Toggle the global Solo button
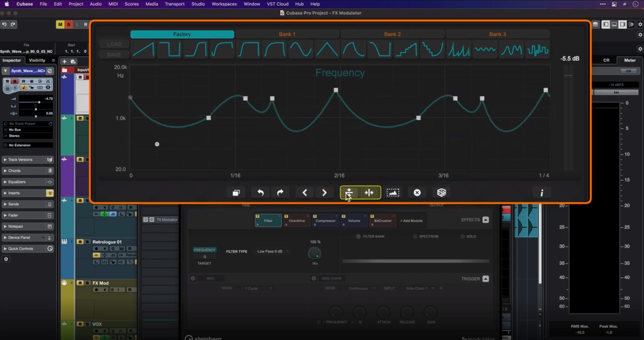Screen dimensions: 644x340 (x=69, y=24)
